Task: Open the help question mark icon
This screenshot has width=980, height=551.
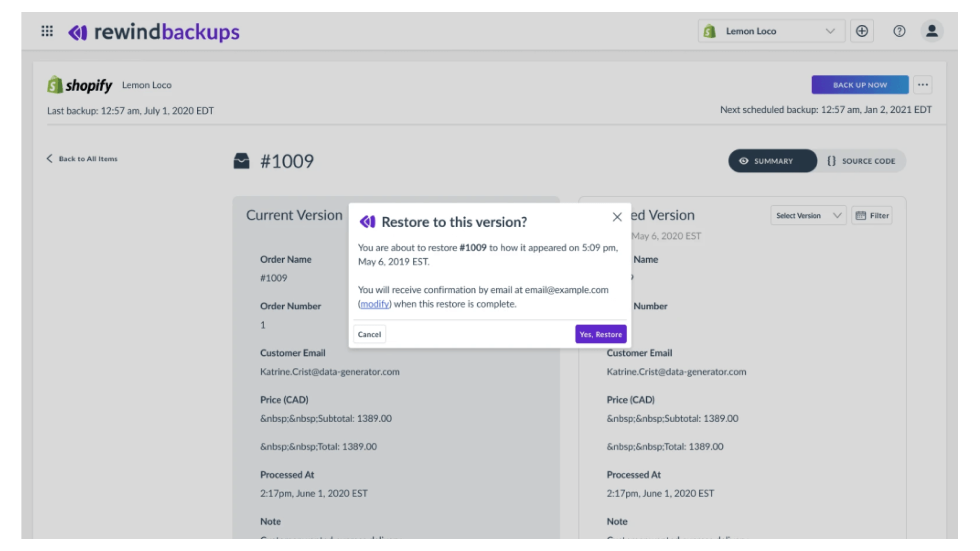Action: click(899, 31)
